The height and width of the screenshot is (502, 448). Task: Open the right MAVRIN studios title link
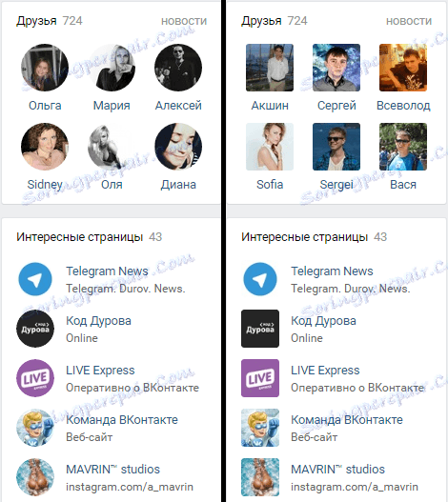[x=337, y=469]
